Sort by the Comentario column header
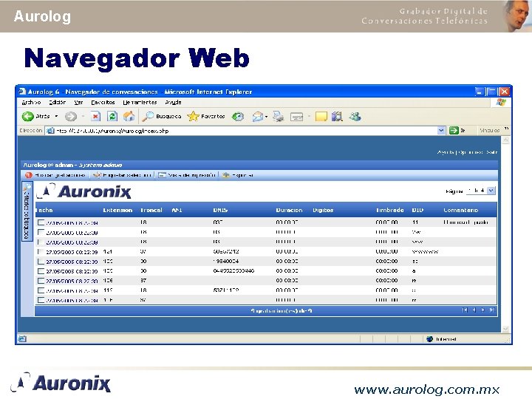This screenshot has height=399, width=532. pyautogui.click(x=460, y=210)
